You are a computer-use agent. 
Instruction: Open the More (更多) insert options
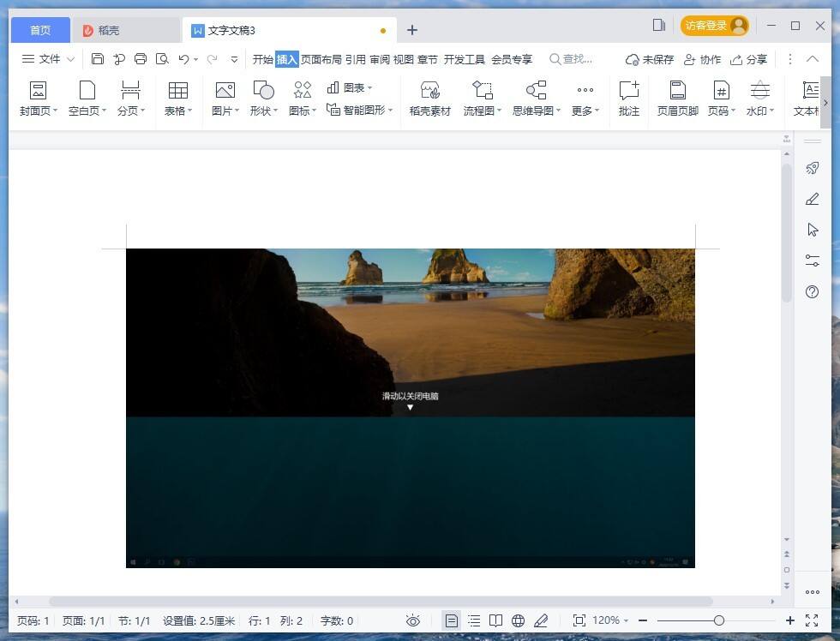tap(585, 99)
